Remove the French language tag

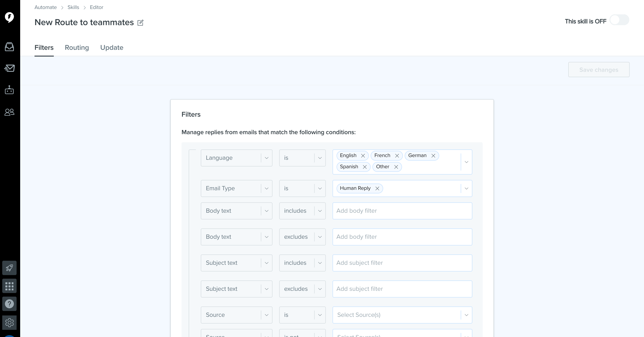click(x=397, y=156)
